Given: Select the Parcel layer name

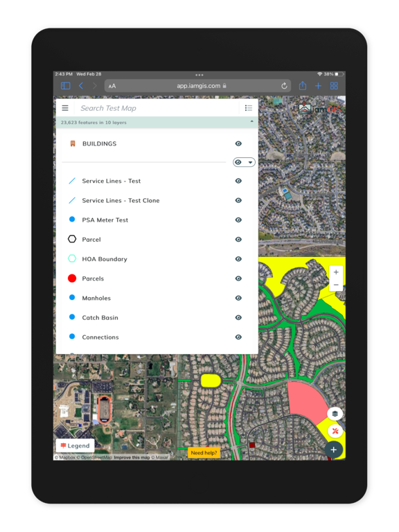Looking at the screenshot, I should click(91, 240).
